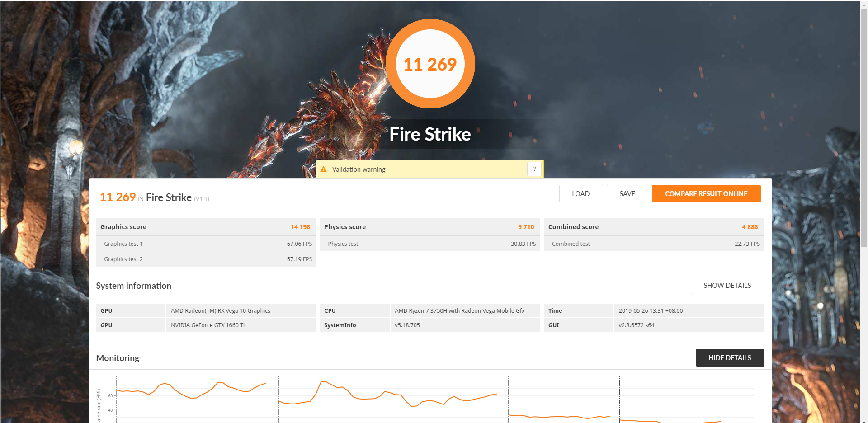Click the vertical scrollbar thumb
Image resolution: width=868 pixels, height=423 pixels.
[x=864, y=127]
